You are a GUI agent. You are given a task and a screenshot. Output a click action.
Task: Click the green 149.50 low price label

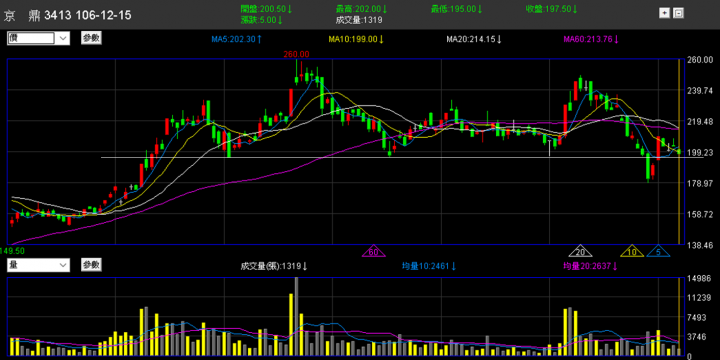point(12,251)
